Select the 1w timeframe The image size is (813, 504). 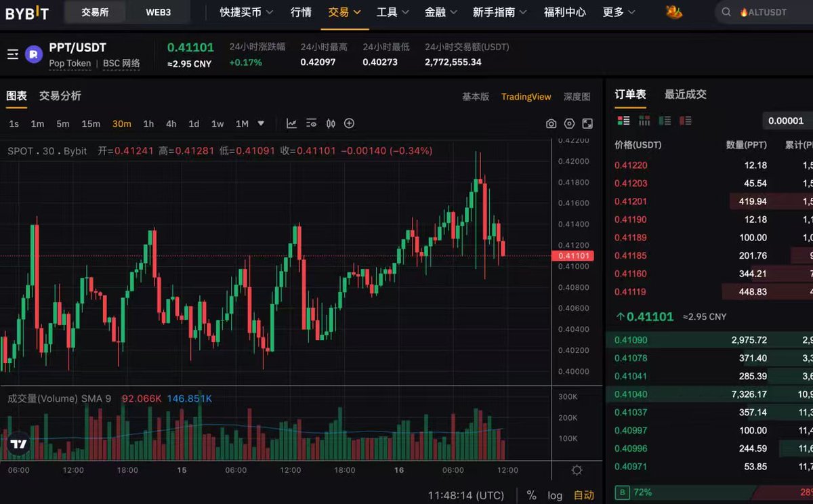[217, 123]
